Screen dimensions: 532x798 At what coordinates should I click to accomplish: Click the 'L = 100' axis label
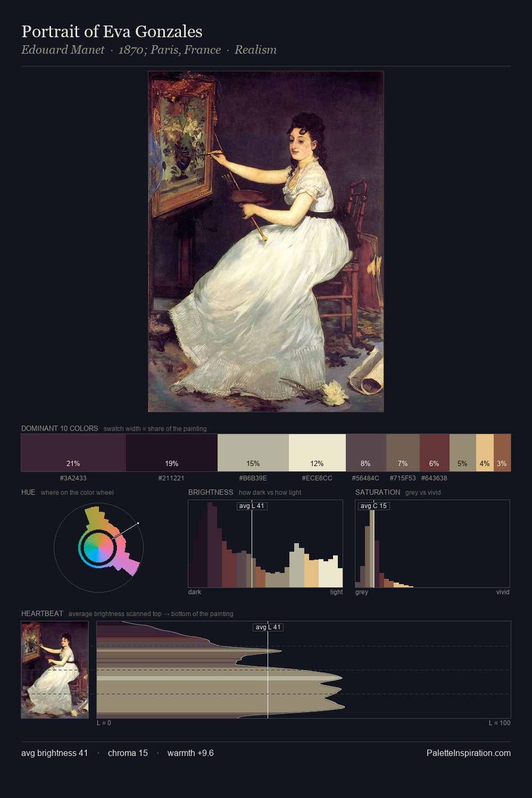(x=500, y=723)
